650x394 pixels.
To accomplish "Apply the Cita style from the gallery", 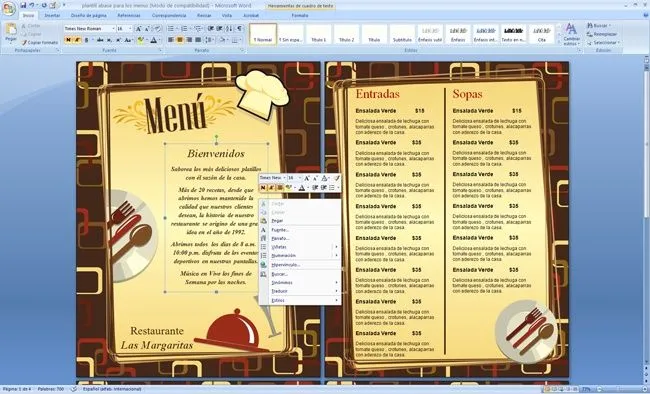I will coord(541,34).
